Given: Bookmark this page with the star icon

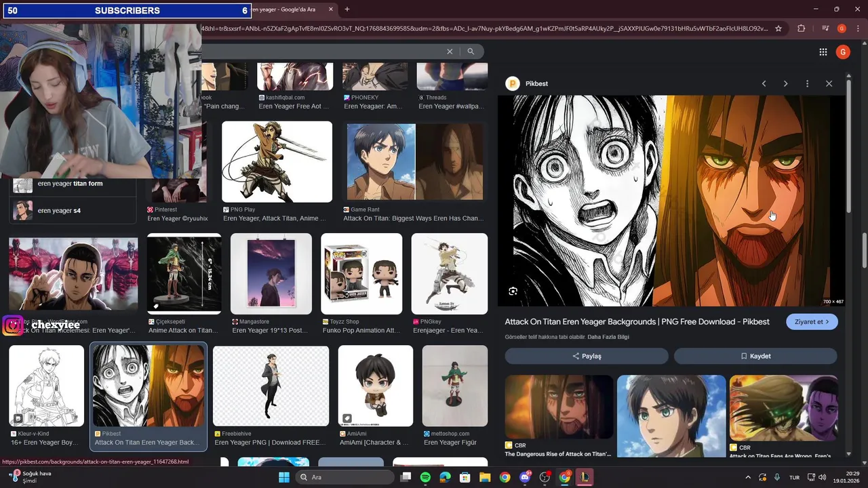Looking at the screenshot, I should point(778,28).
